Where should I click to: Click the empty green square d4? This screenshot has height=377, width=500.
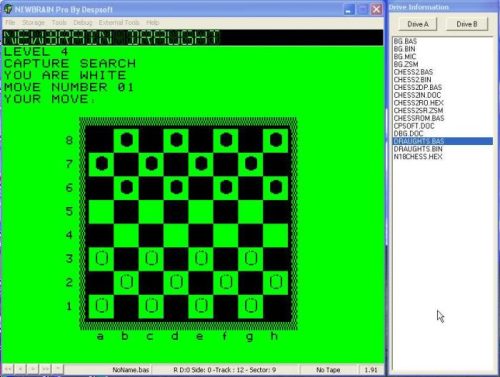(x=176, y=235)
